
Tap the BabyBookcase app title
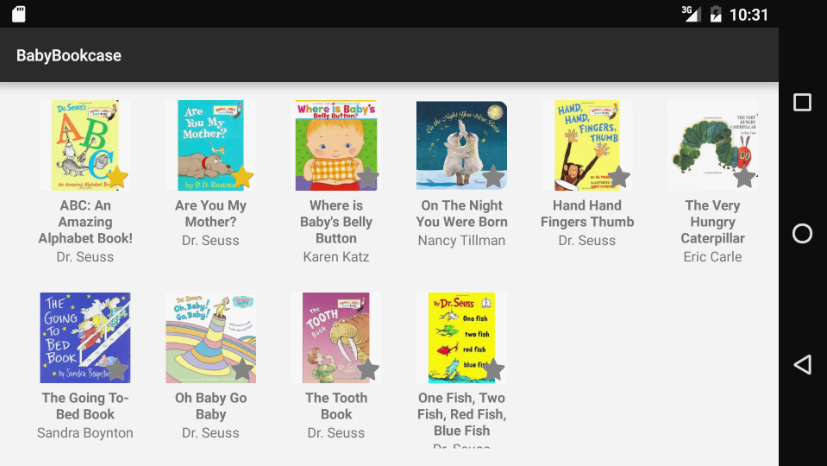click(x=69, y=56)
